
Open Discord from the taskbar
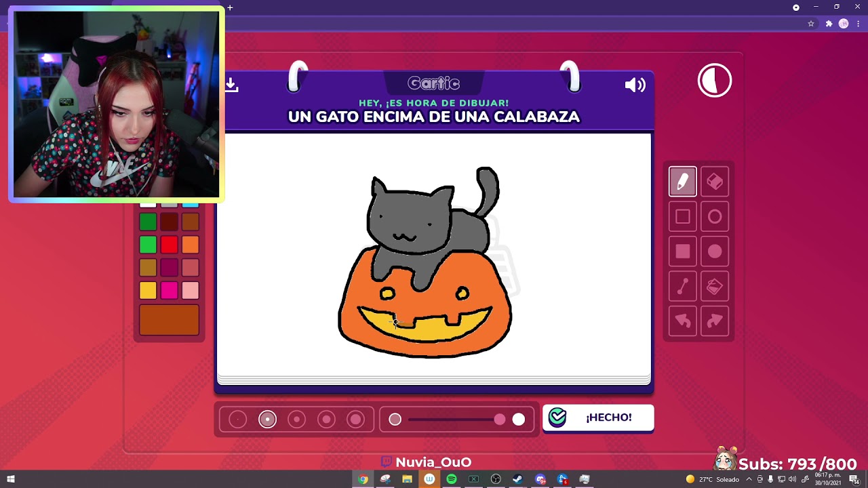coord(540,479)
